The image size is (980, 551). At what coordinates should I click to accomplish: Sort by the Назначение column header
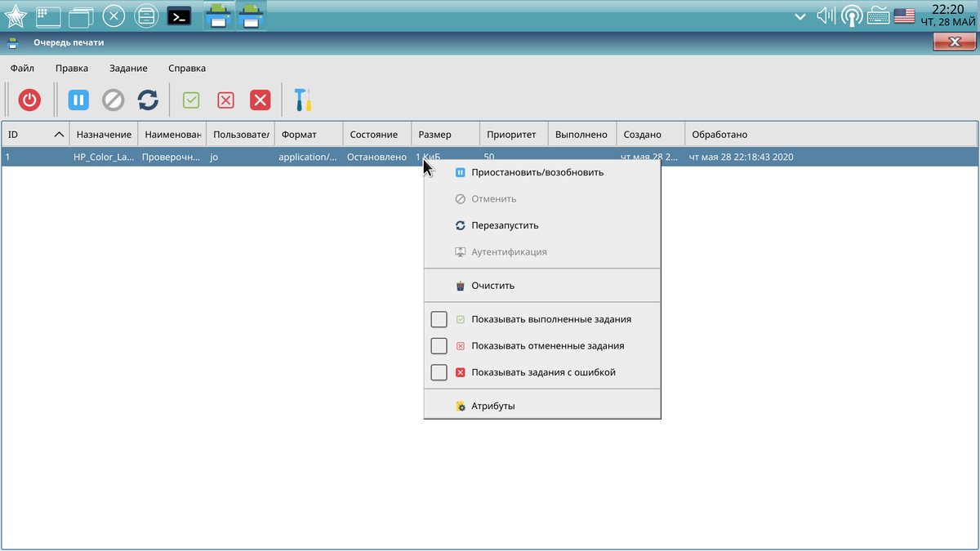click(x=104, y=134)
